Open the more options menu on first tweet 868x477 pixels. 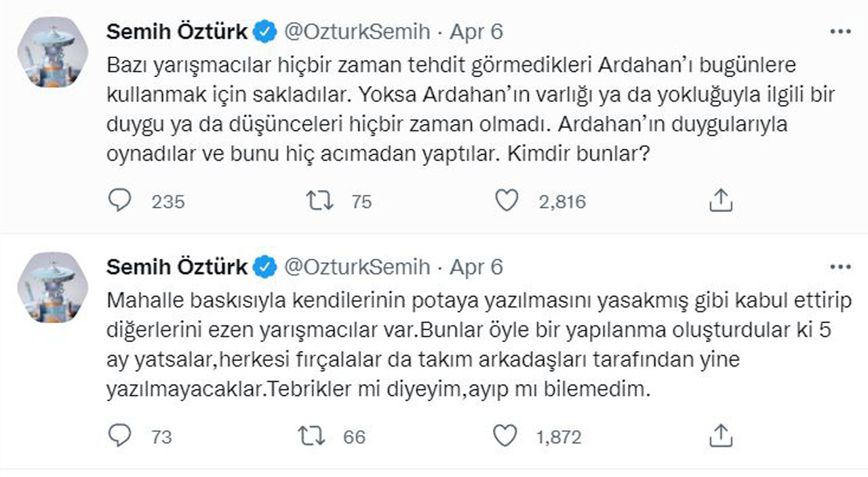point(842,30)
